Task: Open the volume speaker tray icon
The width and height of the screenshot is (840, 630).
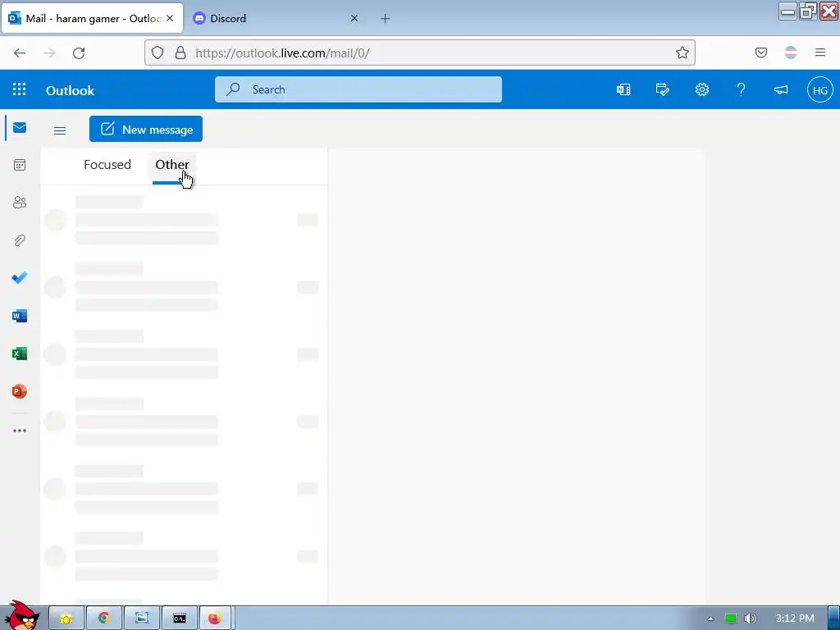Action: click(750, 619)
